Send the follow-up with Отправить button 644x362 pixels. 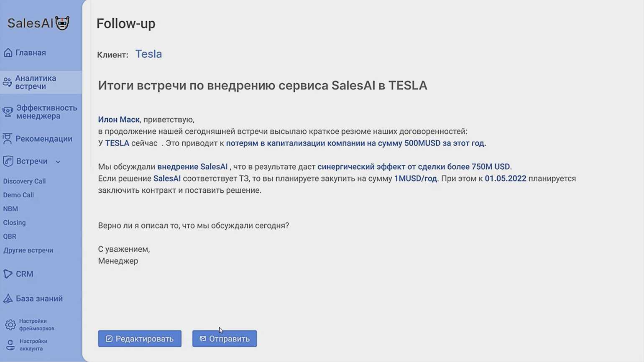[225, 339]
